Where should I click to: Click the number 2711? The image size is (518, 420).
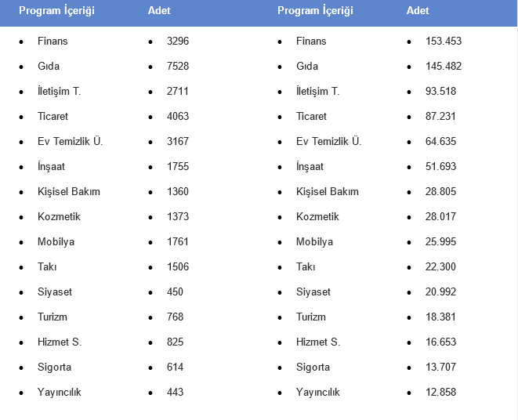178,91
